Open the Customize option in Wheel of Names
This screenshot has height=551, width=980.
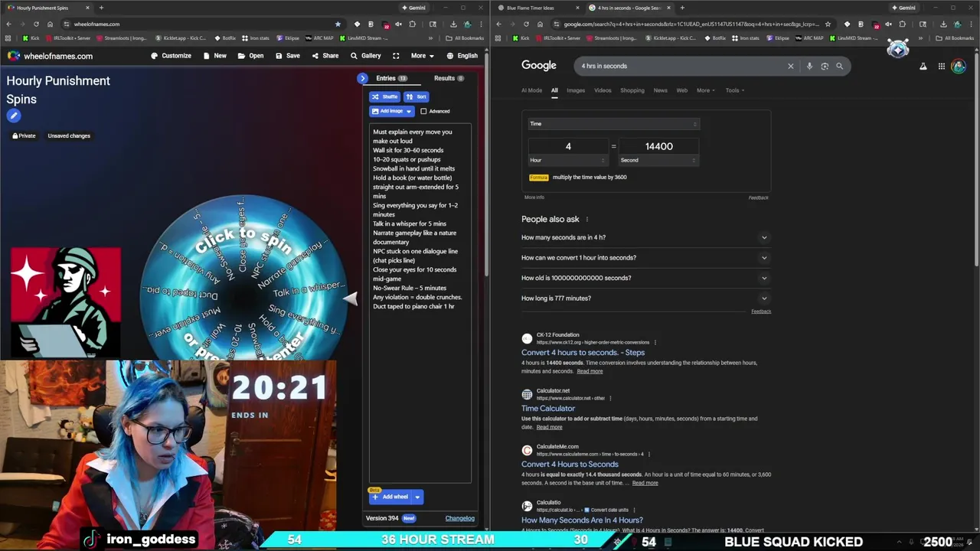point(171,56)
